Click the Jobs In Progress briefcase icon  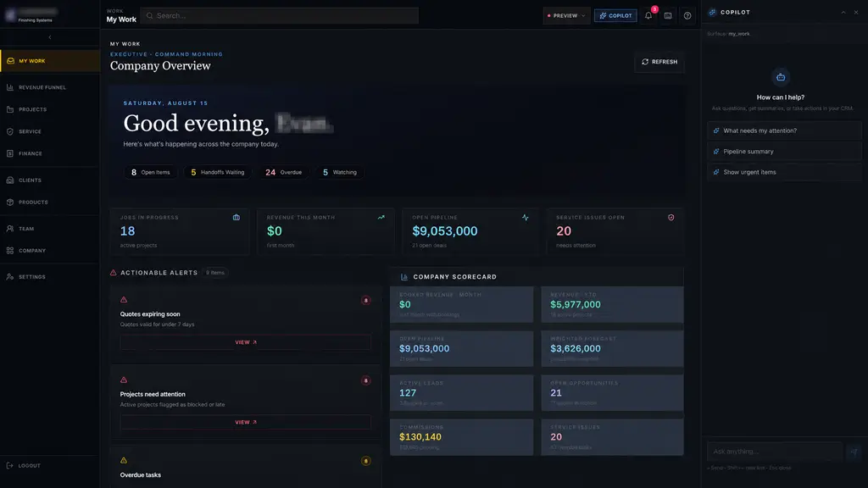point(236,218)
